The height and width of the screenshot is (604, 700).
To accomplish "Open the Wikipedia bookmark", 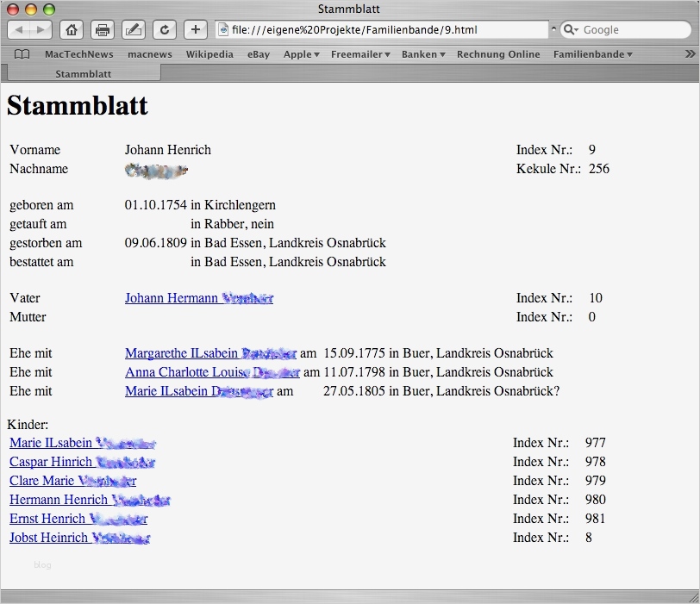I will [x=209, y=54].
